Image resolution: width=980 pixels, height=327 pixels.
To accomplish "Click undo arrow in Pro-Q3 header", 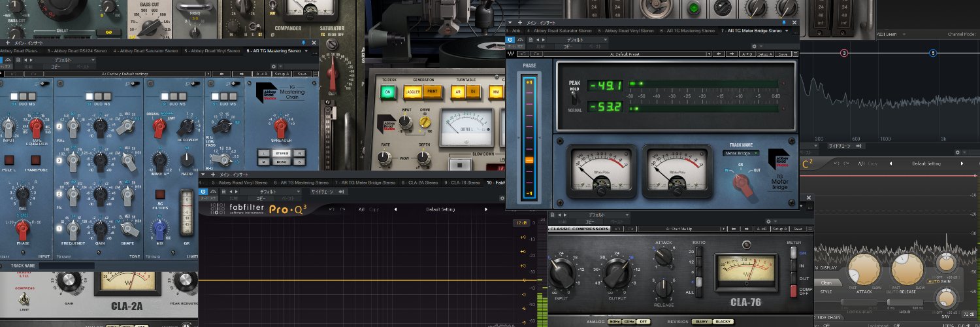I will coord(332,209).
